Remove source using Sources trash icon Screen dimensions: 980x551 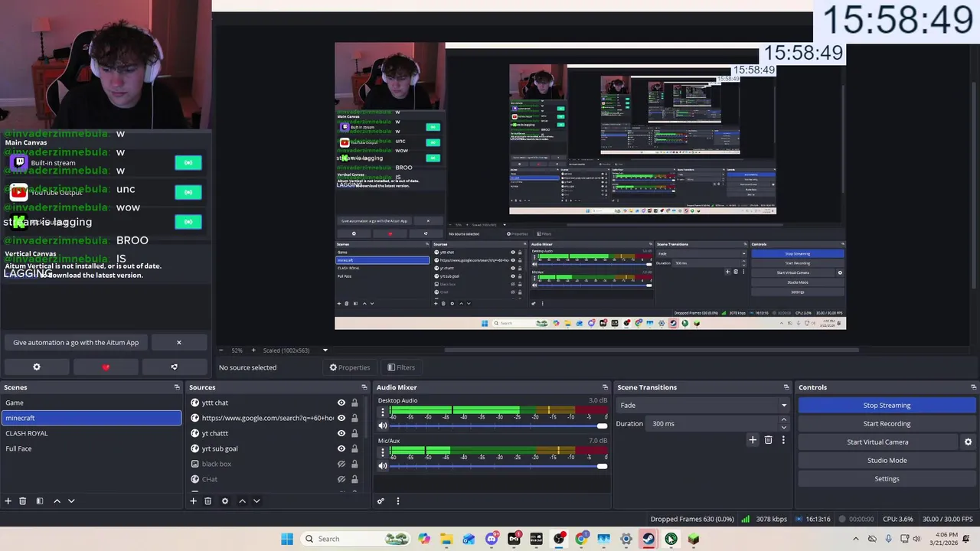207,501
